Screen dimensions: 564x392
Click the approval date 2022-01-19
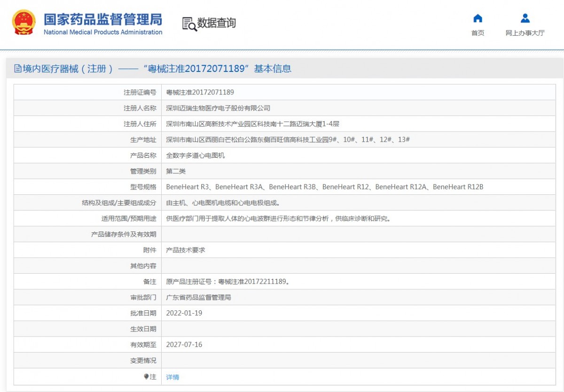click(184, 313)
